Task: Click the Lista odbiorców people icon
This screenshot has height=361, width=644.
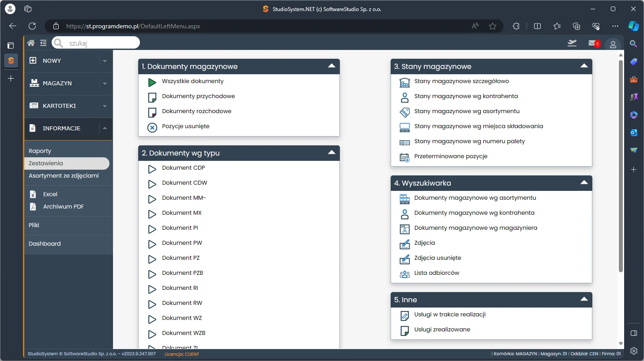Action: coord(404,274)
